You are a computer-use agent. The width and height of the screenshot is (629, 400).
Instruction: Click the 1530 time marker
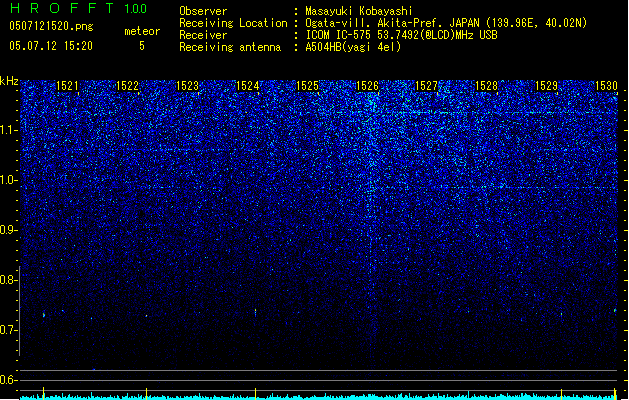pos(607,86)
